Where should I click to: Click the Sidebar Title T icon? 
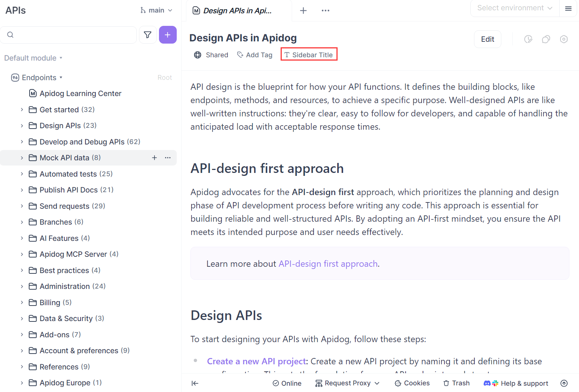click(287, 55)
